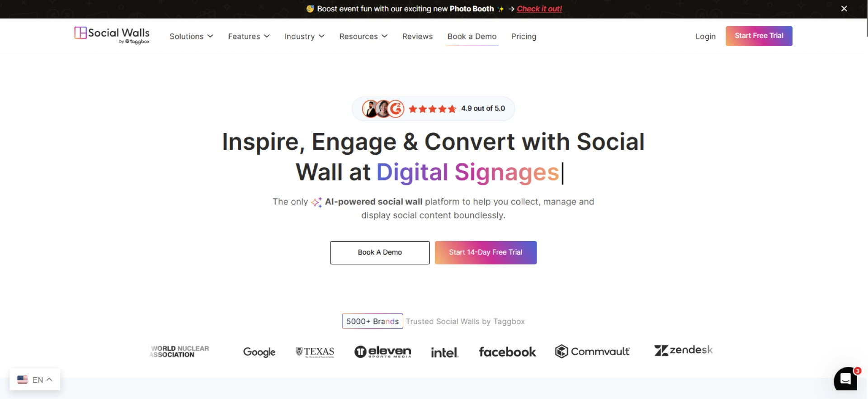Expand the Solutions dropdown menu

tap(191, 36)
